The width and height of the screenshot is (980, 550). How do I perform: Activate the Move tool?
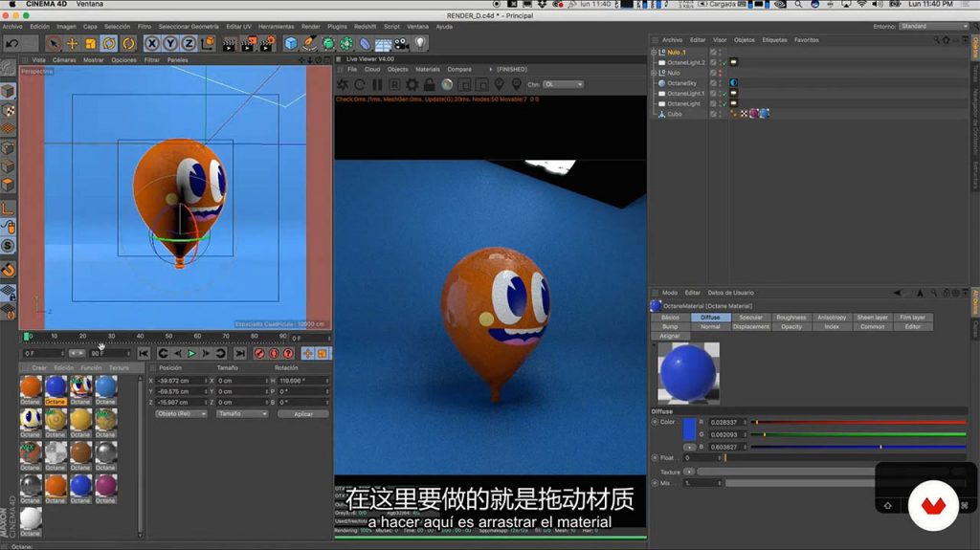click(x=72, y=43)
